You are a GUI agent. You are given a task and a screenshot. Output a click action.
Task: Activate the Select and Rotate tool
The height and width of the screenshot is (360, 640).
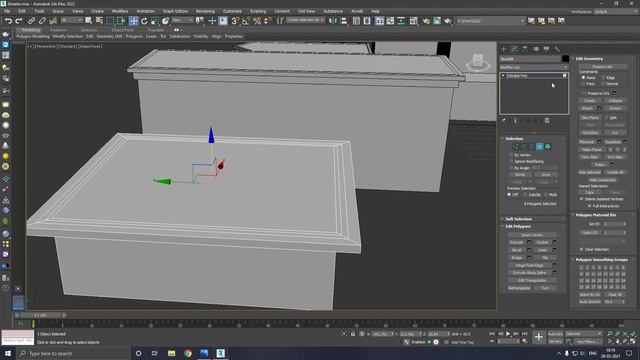[144, 21]
